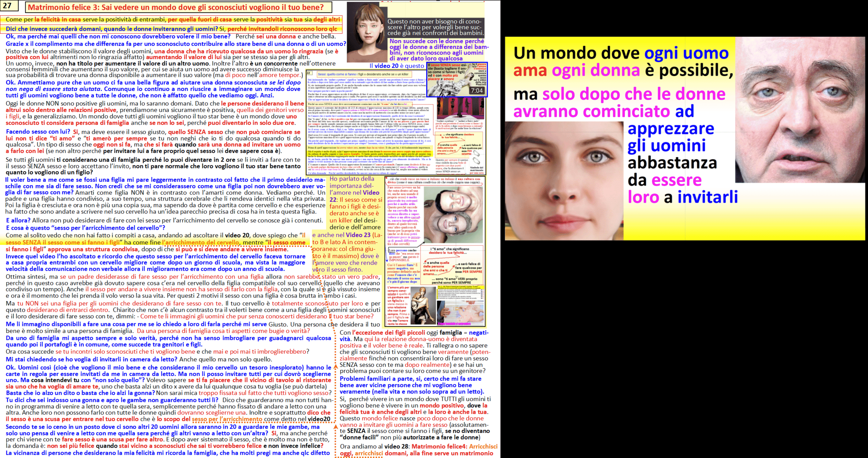Click banner words "loro a invitarli"
This screenshot has width=868, height=458.
pyautogui.click(x=683, y=197)
